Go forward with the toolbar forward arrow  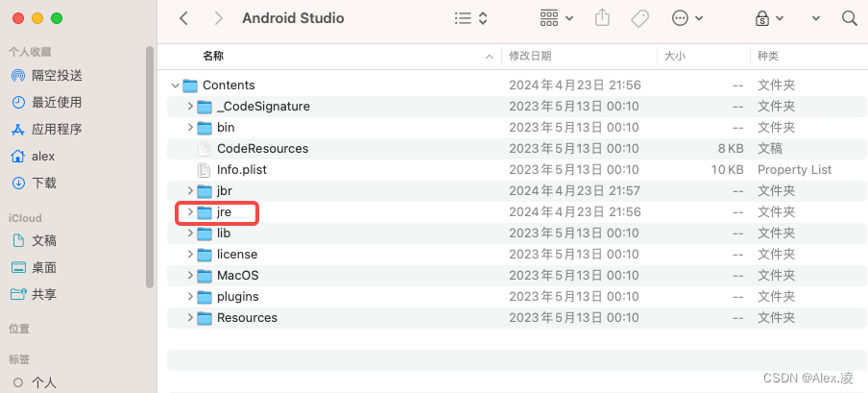[x=219, y=18]
